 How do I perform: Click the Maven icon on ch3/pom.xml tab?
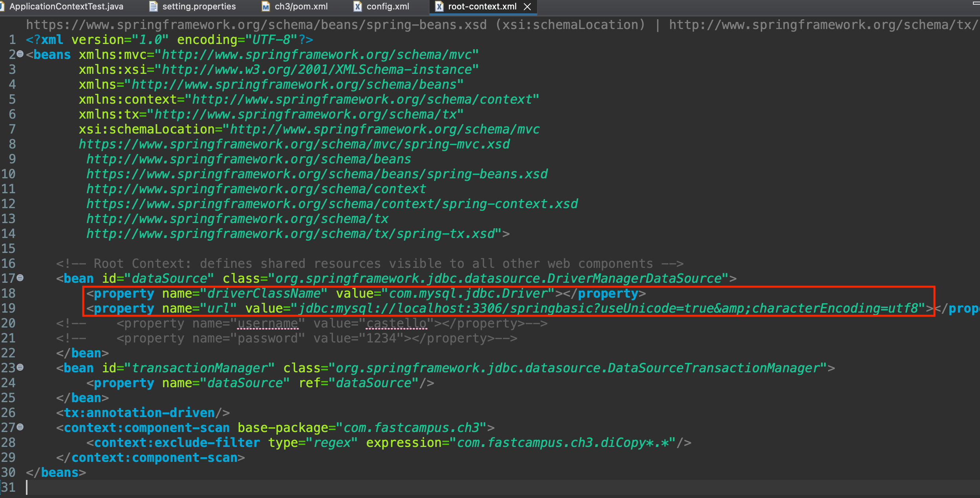[266, 6]
